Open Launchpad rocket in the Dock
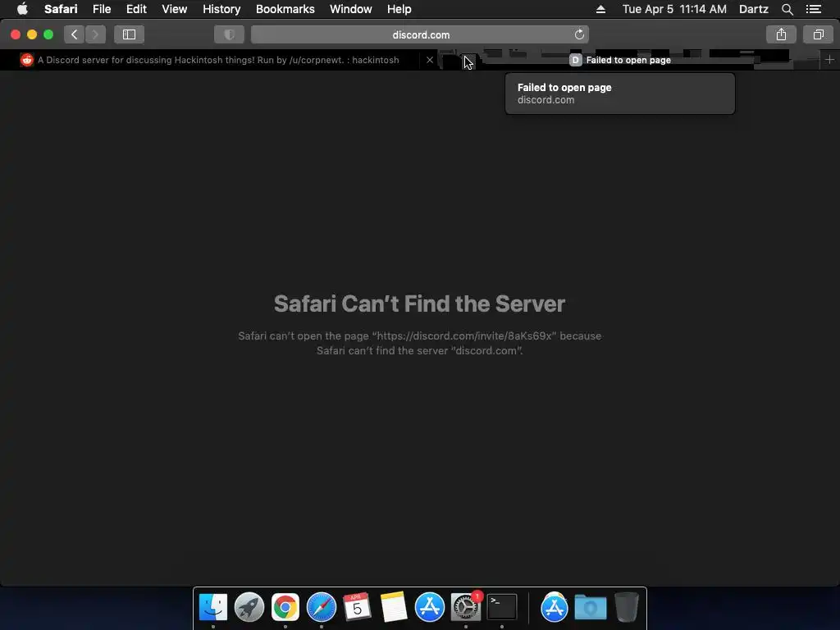This screenshot has height=630, width=840. click(x=249, y=608)
